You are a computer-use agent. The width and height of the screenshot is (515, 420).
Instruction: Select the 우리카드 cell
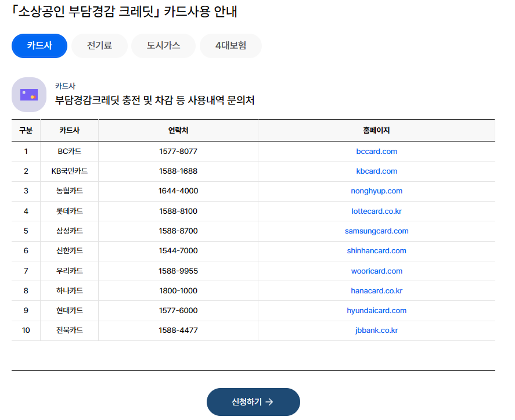click(x=69, y=271)
